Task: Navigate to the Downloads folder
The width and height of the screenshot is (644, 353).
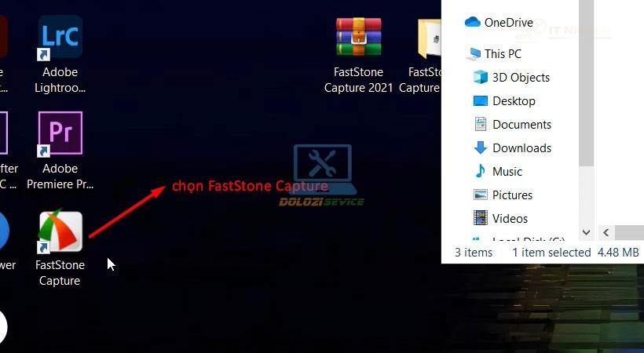Action: coord(521,148)
